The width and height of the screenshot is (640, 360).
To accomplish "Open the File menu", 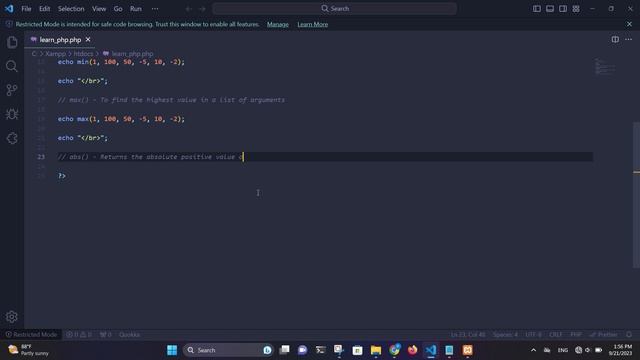I will point(26,9).
